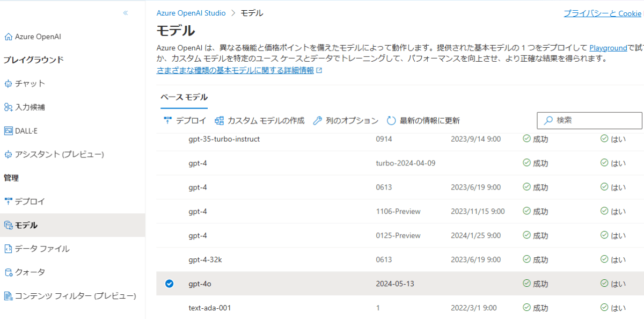Open the Playground link in description

608,48
